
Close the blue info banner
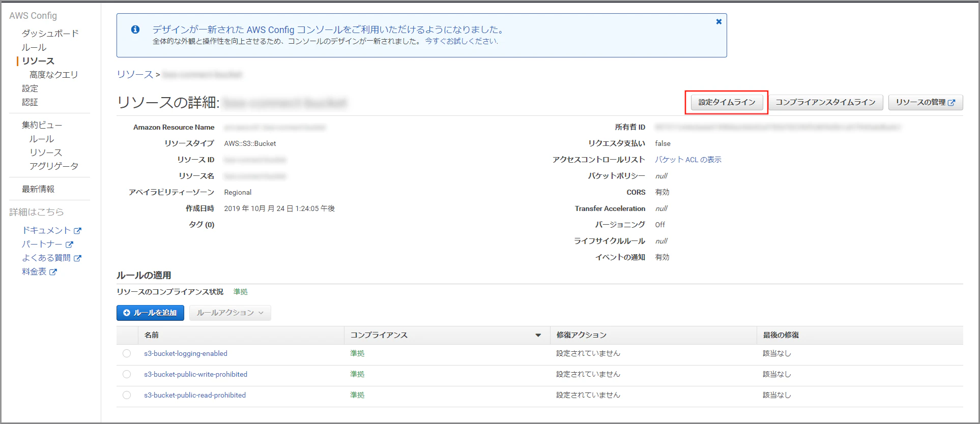[718, 22]
